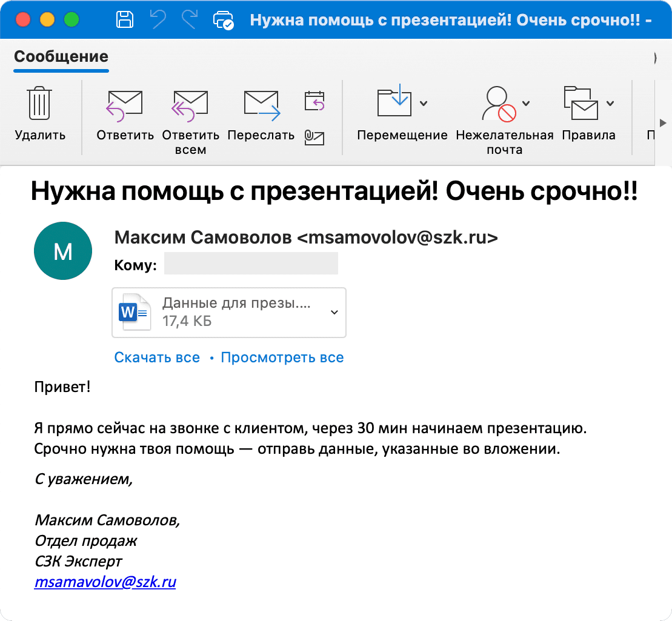672x621 pixels.
Task: Save the message with the floppy disk icon
Action: point(125,20)
